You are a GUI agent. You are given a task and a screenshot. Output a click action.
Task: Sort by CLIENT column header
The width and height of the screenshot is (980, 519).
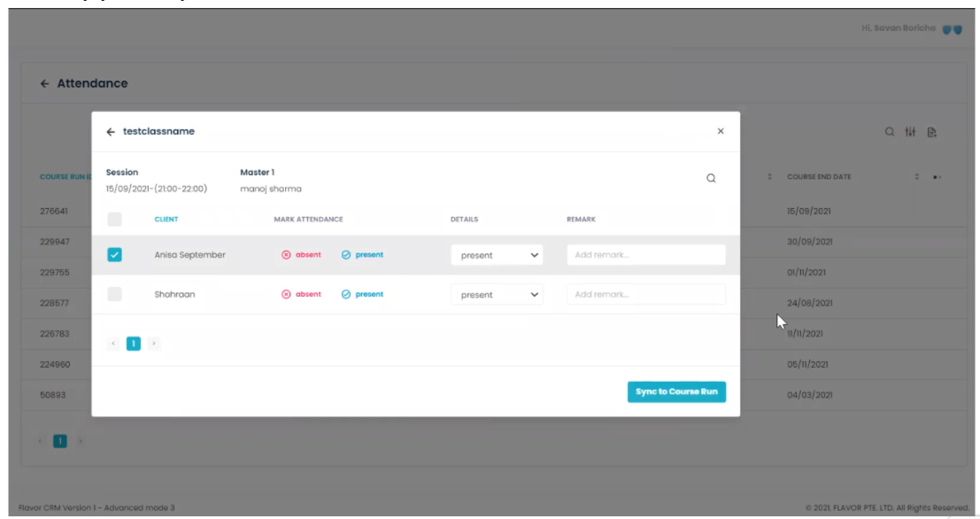tap(166, 220)
